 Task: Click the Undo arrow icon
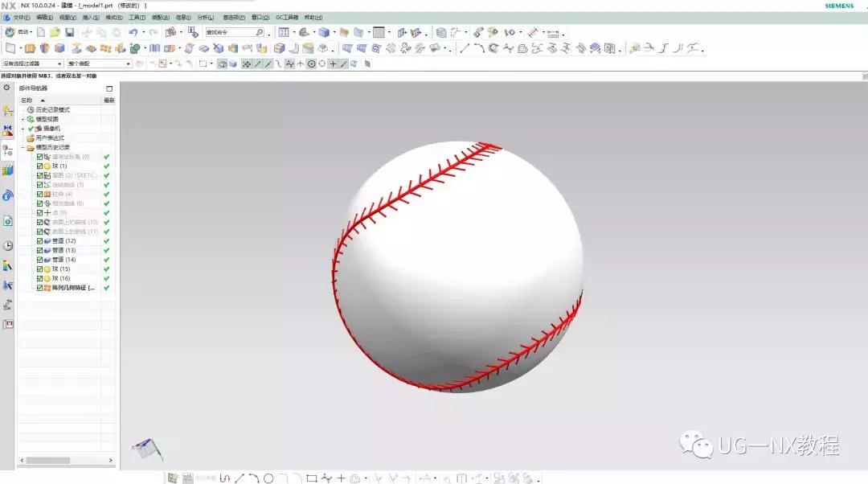(133, 32)
